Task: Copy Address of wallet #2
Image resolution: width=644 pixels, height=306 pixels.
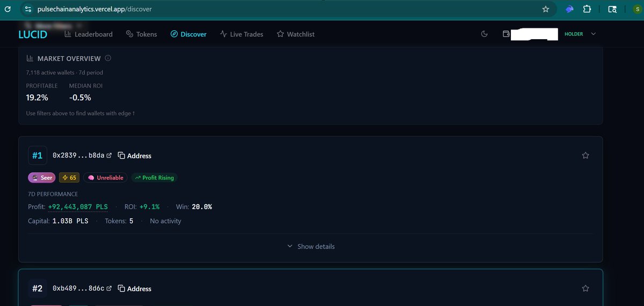Action: [135, 288]
